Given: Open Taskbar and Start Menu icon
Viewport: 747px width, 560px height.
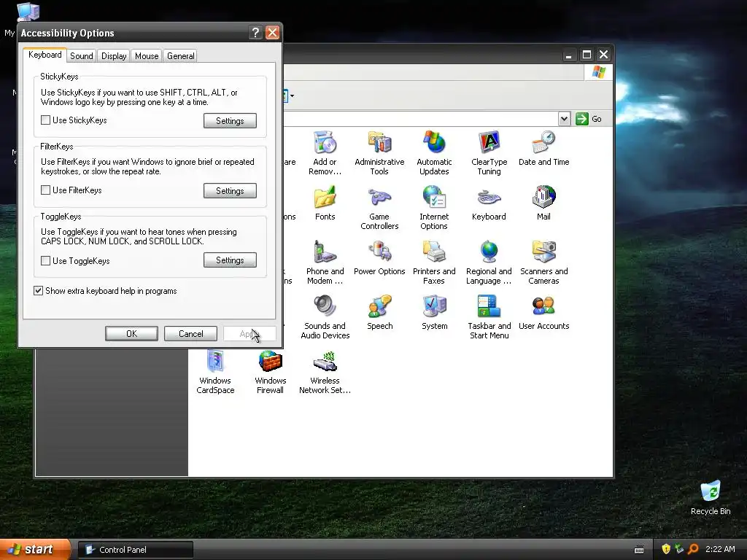Looking at the screenshot, I should point(489,317).
